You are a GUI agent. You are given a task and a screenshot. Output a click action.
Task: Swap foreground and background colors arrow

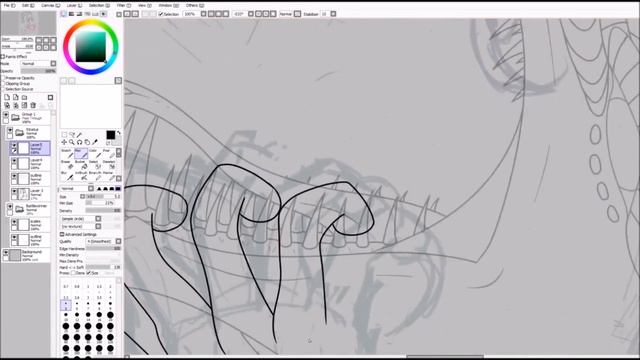point(119,133)
